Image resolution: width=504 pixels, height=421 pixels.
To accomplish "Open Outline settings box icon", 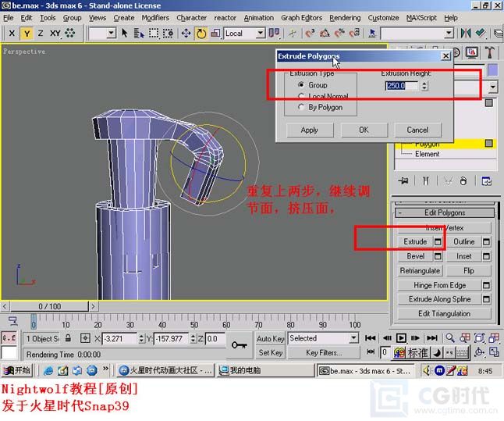I will pyautogui.click(x=486, y=241).
